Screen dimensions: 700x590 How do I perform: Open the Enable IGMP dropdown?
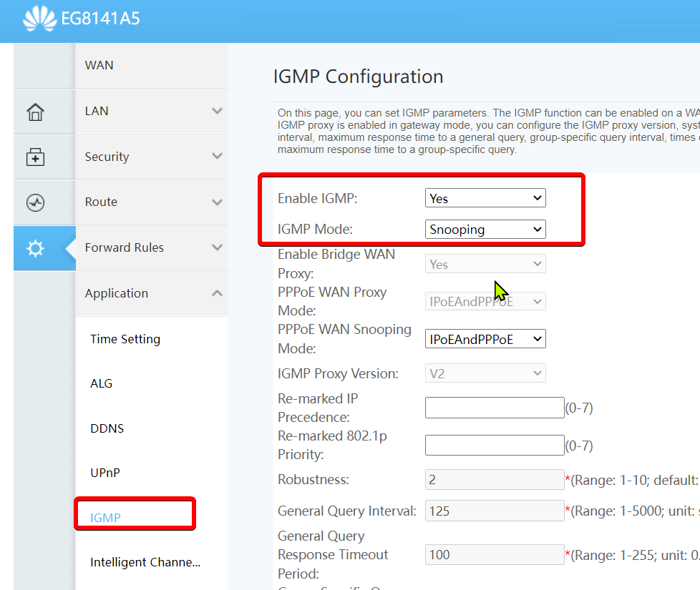pyautogui.click(x=485, y=198)
